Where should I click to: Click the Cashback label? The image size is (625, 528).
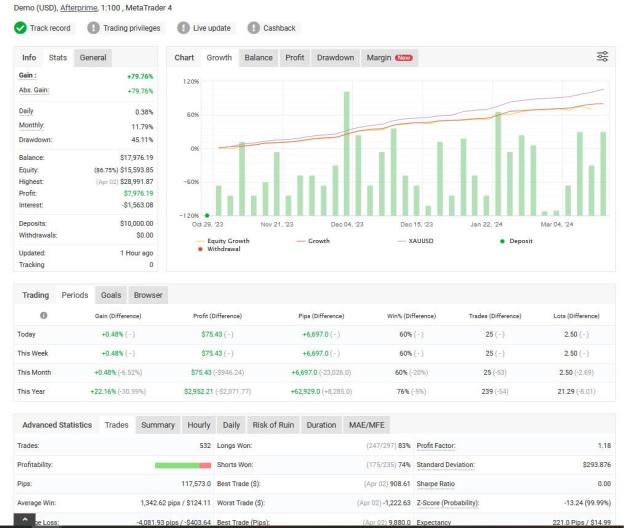[x=279, y=28]
